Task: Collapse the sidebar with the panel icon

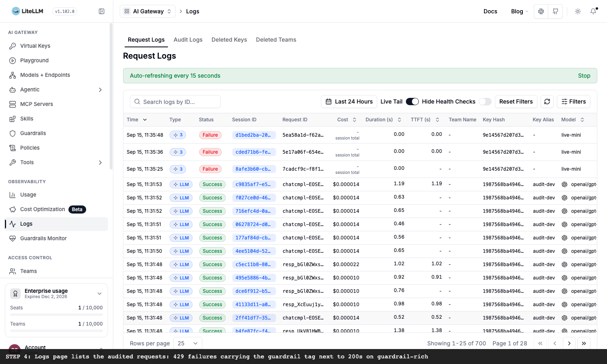Action: click(x=102, y=11)
